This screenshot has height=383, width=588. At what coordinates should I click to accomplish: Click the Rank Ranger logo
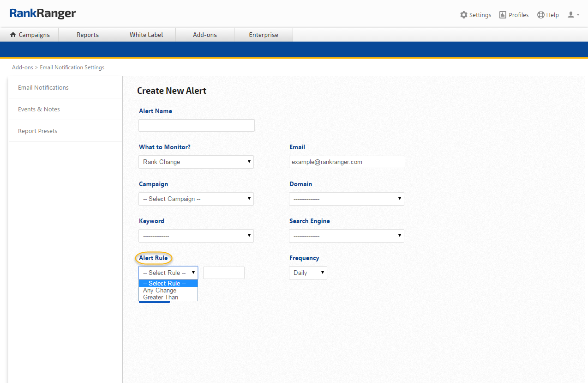pos(42,13)
